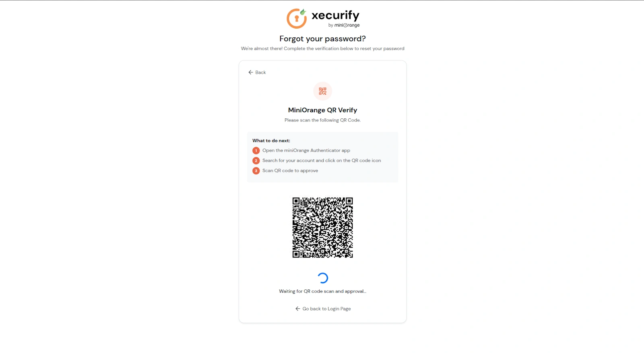Screen dimensions: 644x353
Task: Click the MiniOrange QR Verify title
Action: 322,109
